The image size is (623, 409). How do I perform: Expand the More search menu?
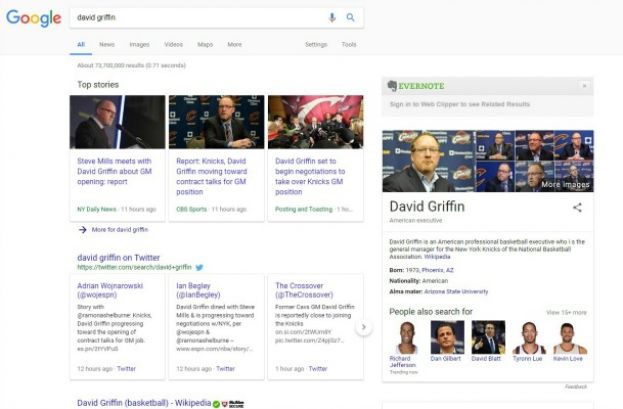pyautogui.click(x=235, y=45)
